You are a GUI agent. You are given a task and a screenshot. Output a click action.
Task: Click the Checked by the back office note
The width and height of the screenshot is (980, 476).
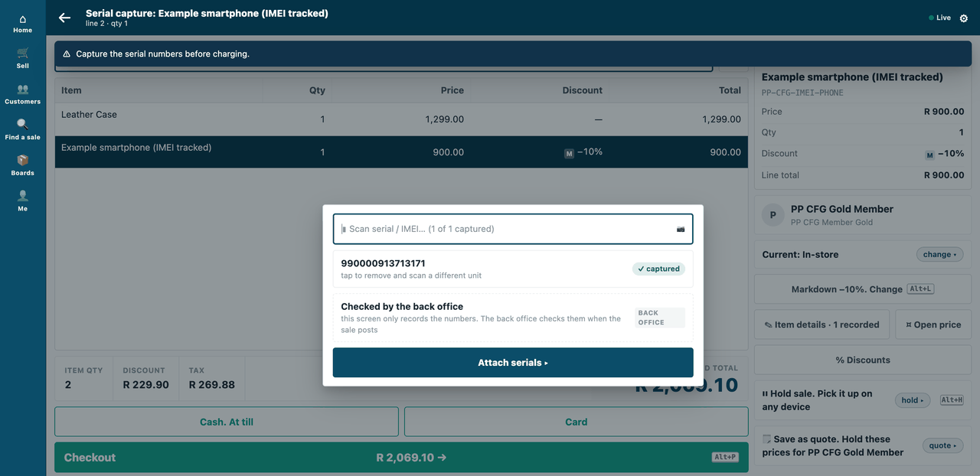(513, 318)
